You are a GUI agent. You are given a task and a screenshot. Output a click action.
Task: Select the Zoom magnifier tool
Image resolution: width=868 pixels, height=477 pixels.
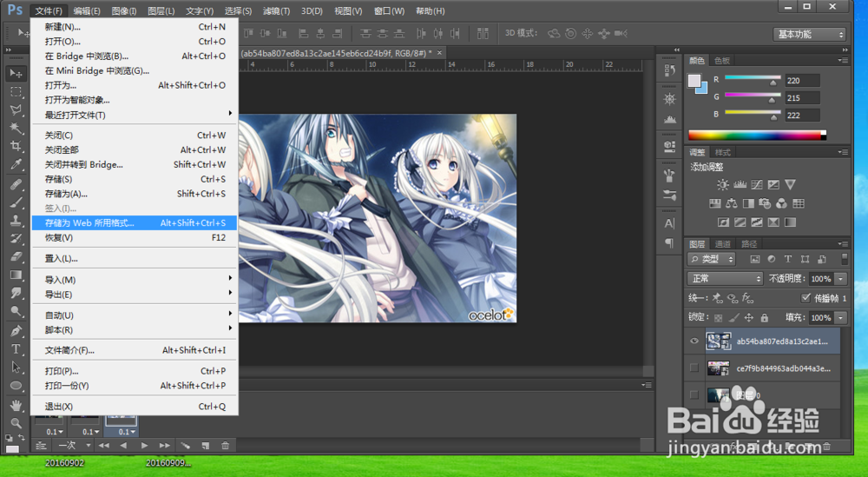pyautogui.click(x=16, y=423)
